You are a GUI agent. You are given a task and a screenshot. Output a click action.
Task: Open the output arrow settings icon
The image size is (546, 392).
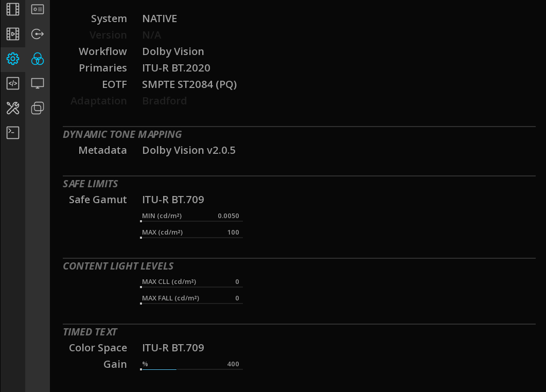(x=37, y=34)
